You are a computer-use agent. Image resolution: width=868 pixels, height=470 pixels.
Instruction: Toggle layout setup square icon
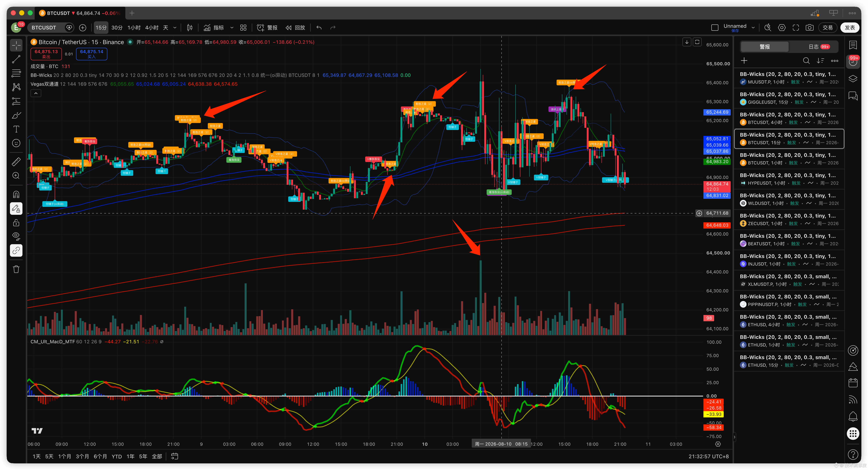715,28
